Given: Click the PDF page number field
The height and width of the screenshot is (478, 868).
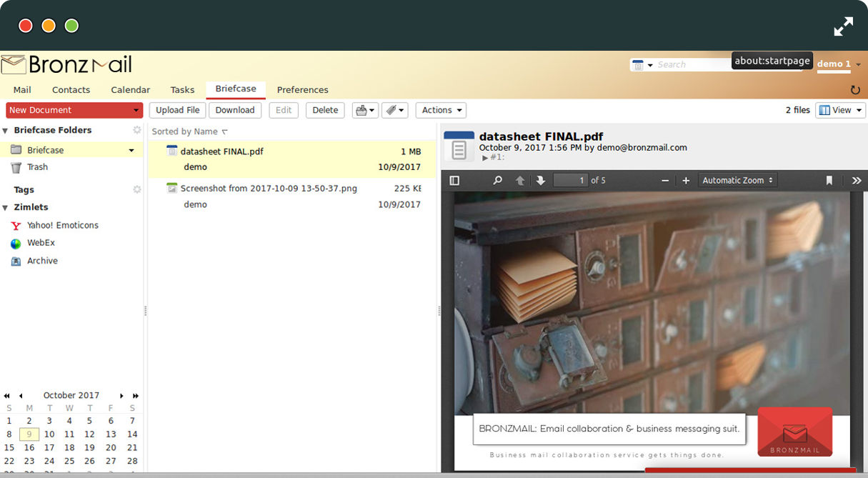Looking at the screenshot, I should coord(570,181).
